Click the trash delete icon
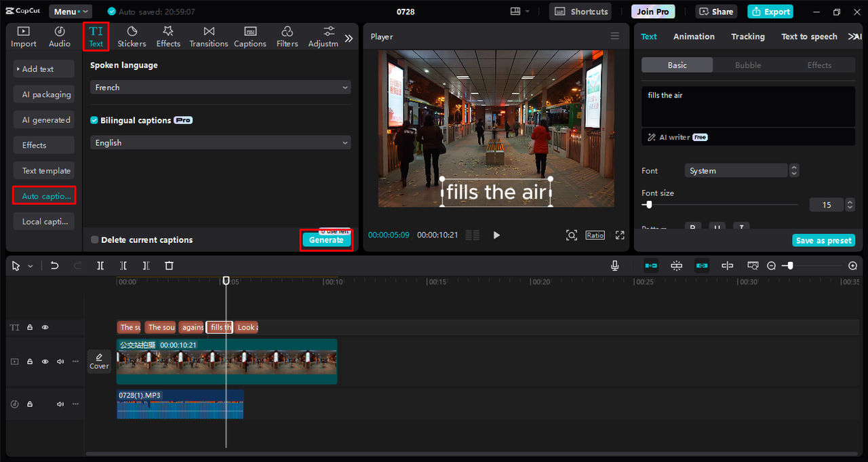The width and height of the screenshot is (868, 462). 170,266
